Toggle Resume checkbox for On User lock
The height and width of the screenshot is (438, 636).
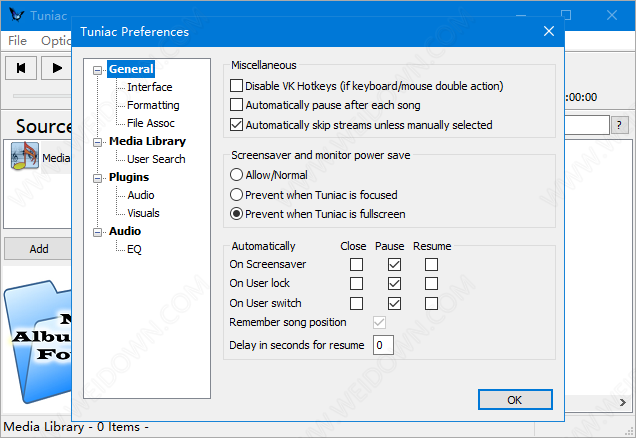tap(431, 284)
